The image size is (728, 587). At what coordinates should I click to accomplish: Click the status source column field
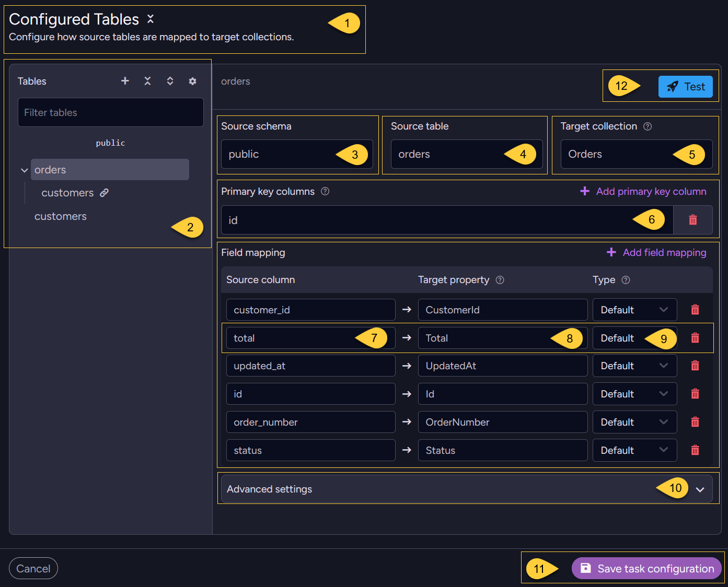tap(311, 450)
